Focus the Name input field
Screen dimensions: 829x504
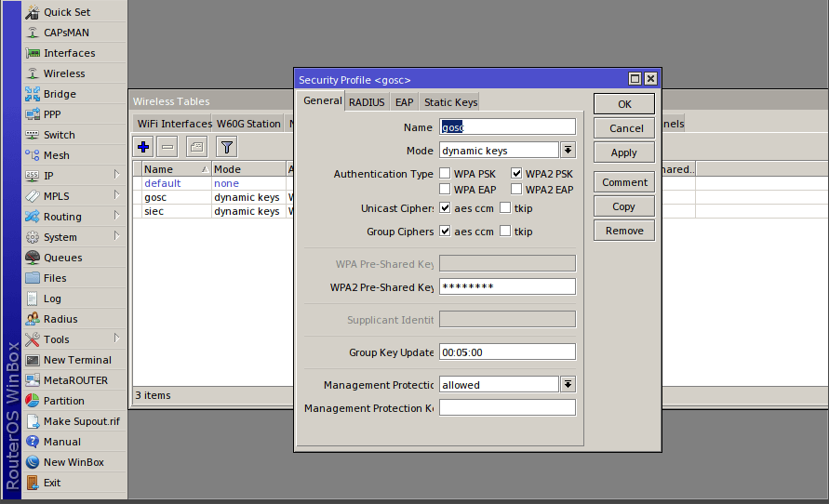click(x=508, y=126)
